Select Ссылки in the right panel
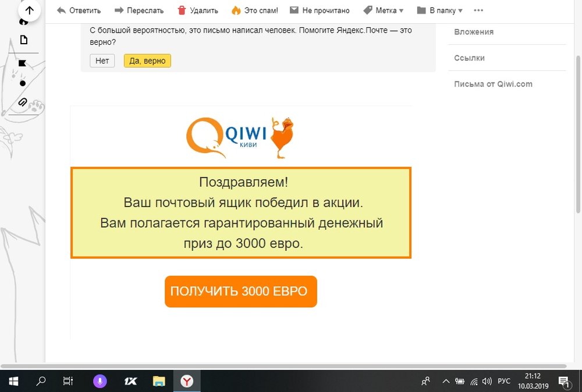Viewport: 582px width, 392px height. [469, 58]
